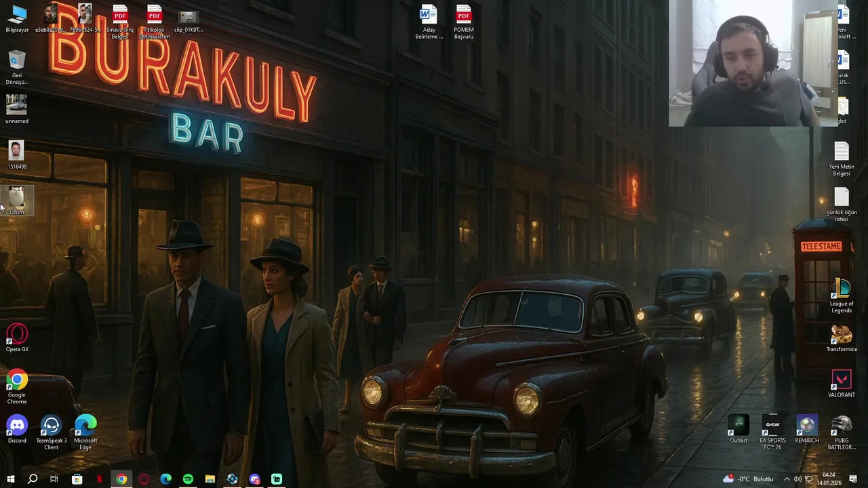Launch the League of Legends shortcut
868x488 pixels.
click(x=842, y=296)
